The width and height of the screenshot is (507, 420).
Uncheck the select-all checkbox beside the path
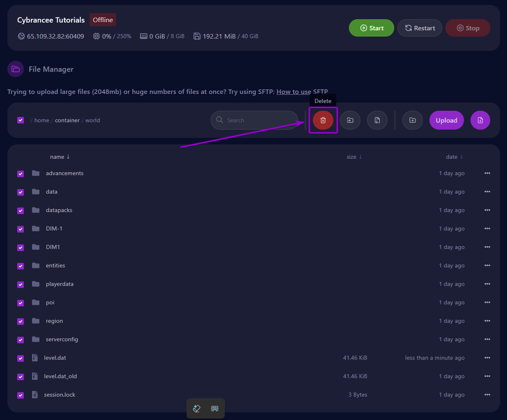(21, 120)
